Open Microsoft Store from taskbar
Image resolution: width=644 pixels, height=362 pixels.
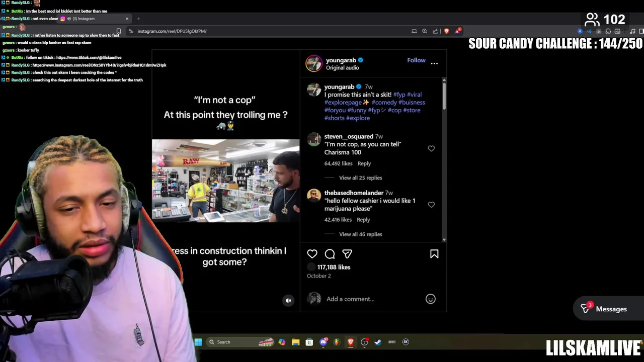coord(309,342)
